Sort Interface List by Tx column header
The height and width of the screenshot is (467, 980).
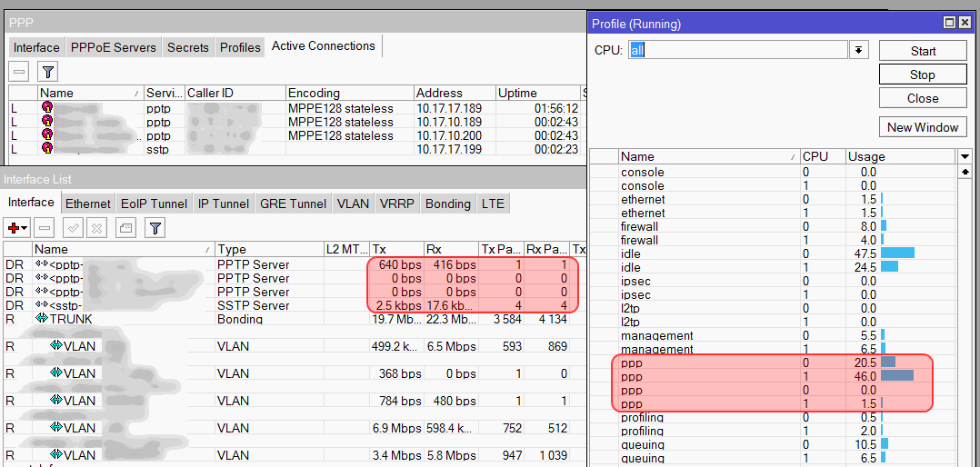point(397,249)
